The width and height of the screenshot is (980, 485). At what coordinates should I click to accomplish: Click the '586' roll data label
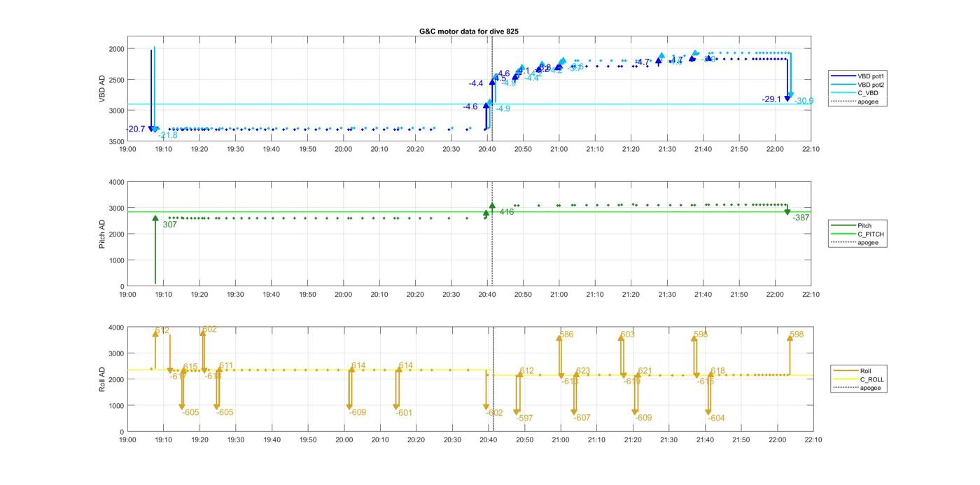pyautogui.click(x=566, y=335)
